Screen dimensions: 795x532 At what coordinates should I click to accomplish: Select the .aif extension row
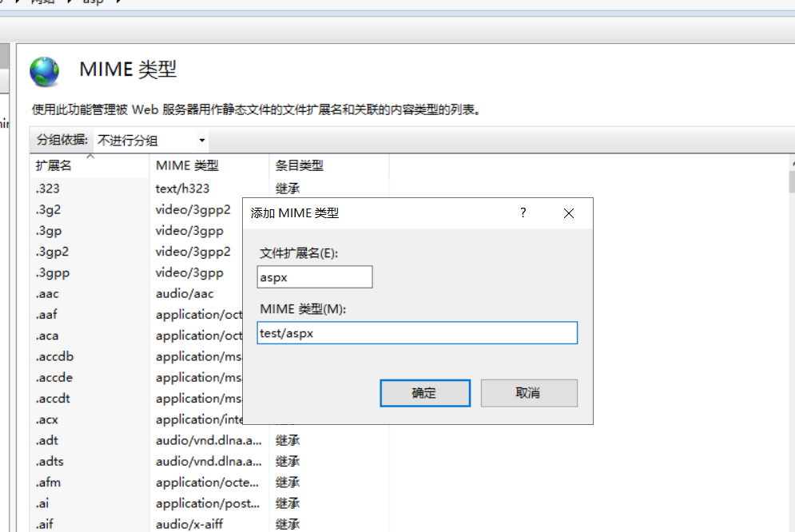pos(45,524)
